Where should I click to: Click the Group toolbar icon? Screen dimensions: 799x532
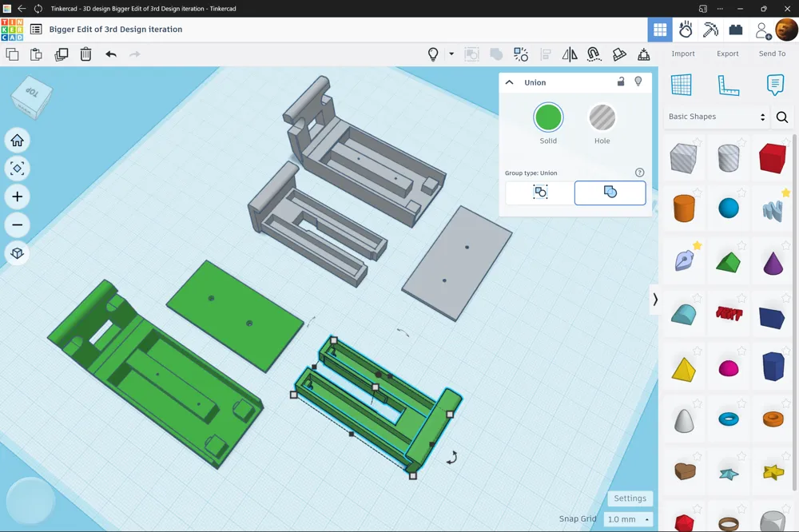[x=472, y=54]
